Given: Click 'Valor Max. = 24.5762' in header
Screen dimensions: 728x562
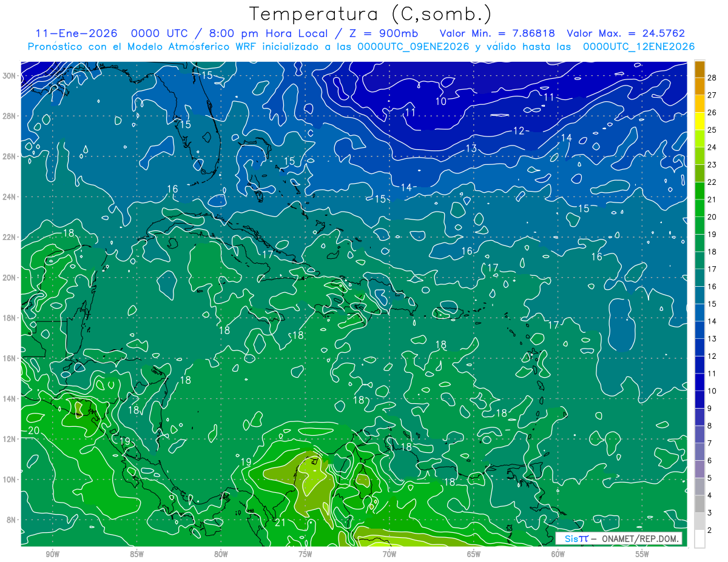Looking at the screenshot, I should pyautogui.click(x=625, y=33).
